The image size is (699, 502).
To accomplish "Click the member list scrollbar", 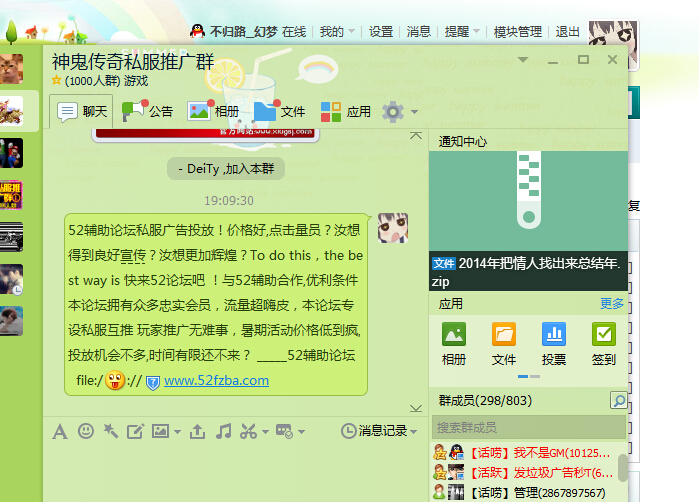I will point(622,468).
